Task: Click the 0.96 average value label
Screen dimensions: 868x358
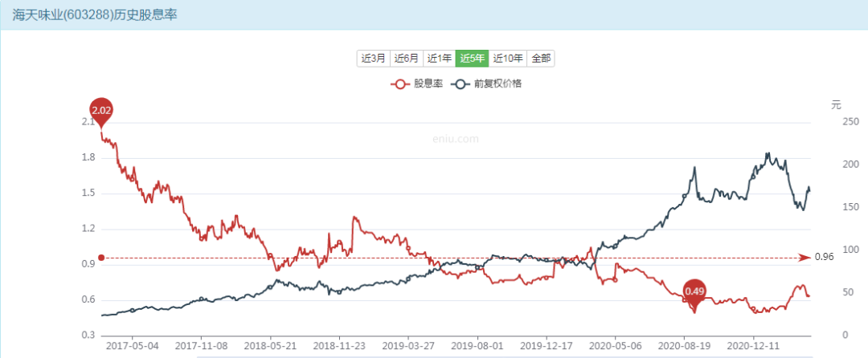Action: click(x=822, y=258)
